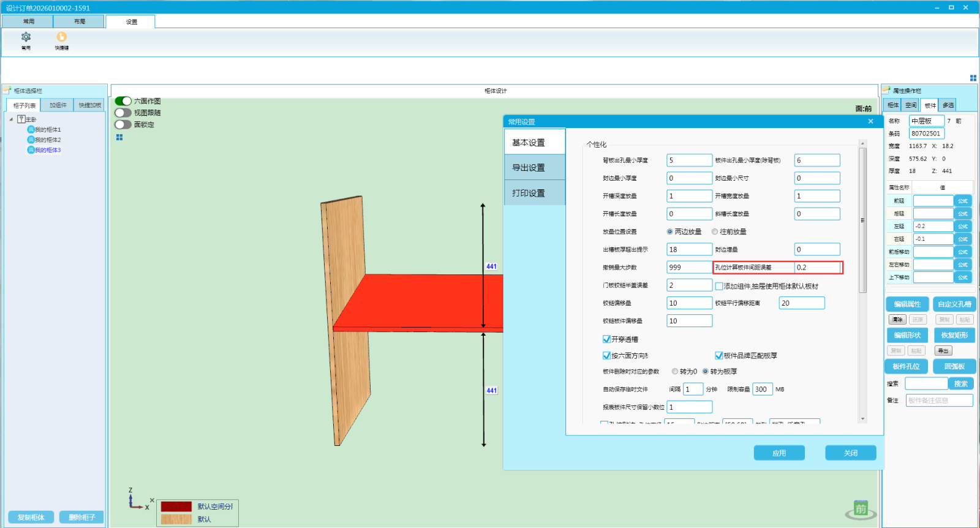This screenshot has height=528, width=980.
Task: Enable the 视图跟随 toggle
Action: tap(123, 113)
